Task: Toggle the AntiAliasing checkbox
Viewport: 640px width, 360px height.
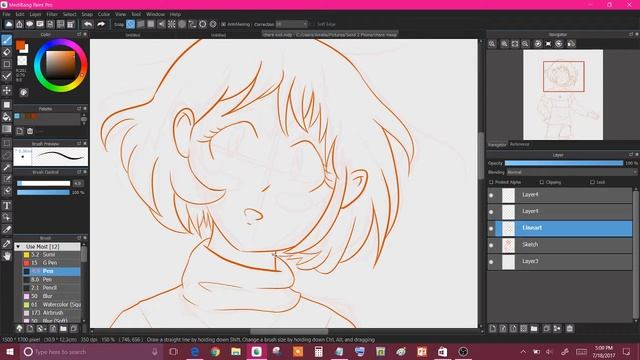Action: (x=224, y=24)
